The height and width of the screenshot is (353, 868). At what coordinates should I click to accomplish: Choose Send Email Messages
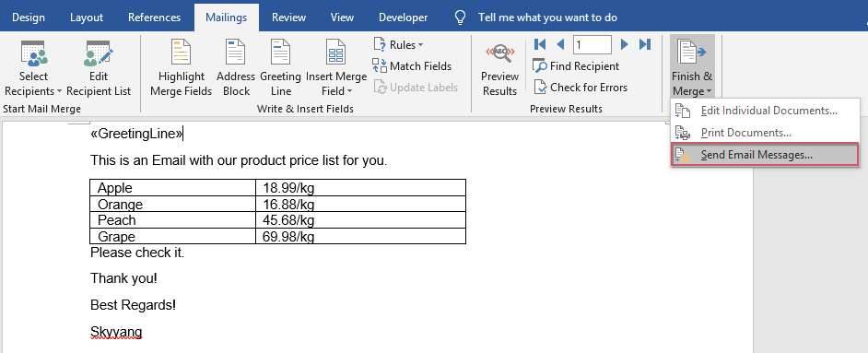pos(765,155)
